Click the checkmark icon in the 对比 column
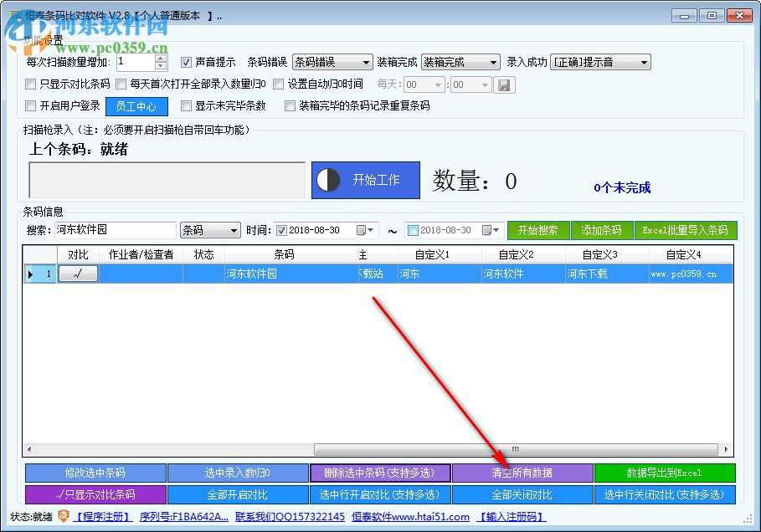Image resolution: width=761 pixels, height=532 pixels. pyautogui.click(x=78, y=273)
